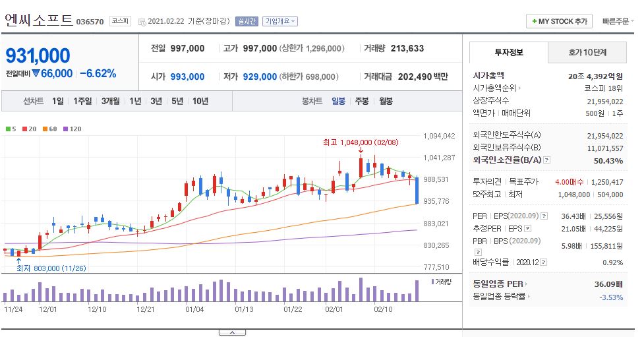Viewport: 644px width, 337px height.
Task: Click the 전일 value 997,000
Action: click(x=187, y=49)
